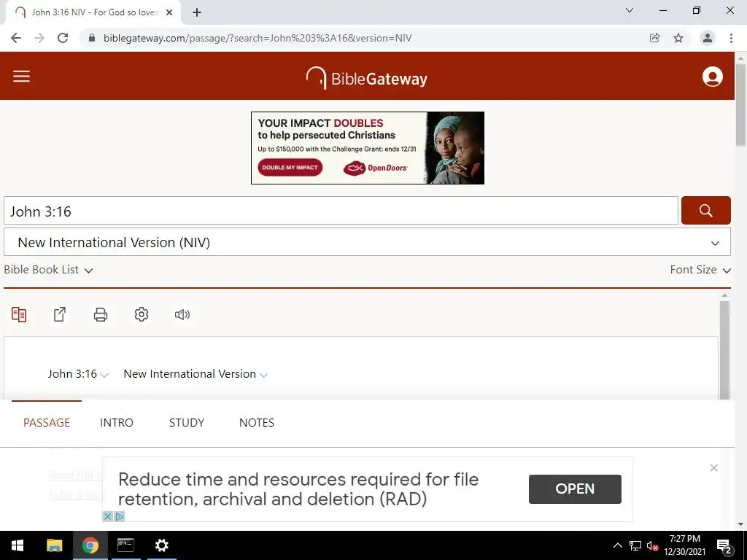This screenshot has width=747, height=560.
Task: Expand the New International Version passage dropdown
Action: pyautogui.click(x=196, y=374)
